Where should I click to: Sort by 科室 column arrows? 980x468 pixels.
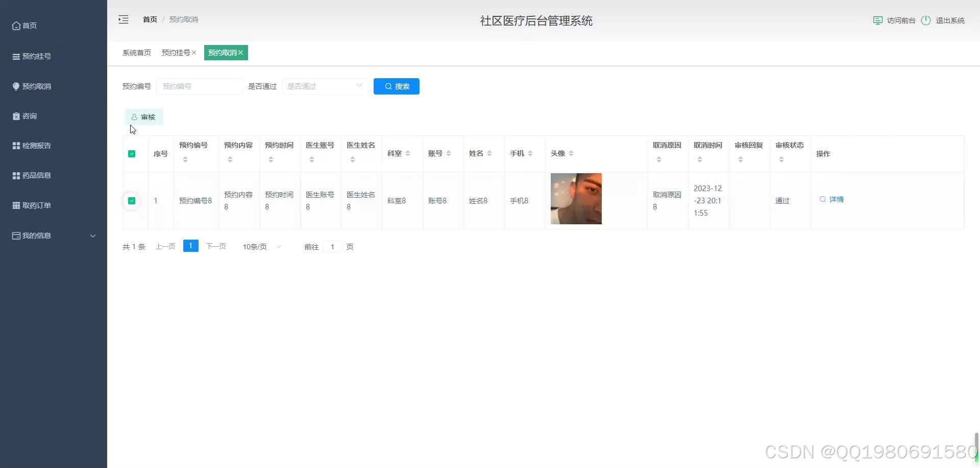click(x=408, y=153)
